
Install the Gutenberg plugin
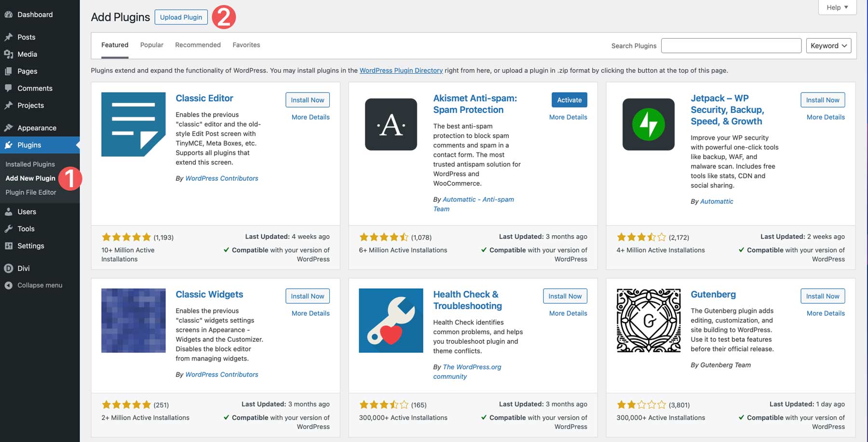pyautogui.click(x=823, y=296)
